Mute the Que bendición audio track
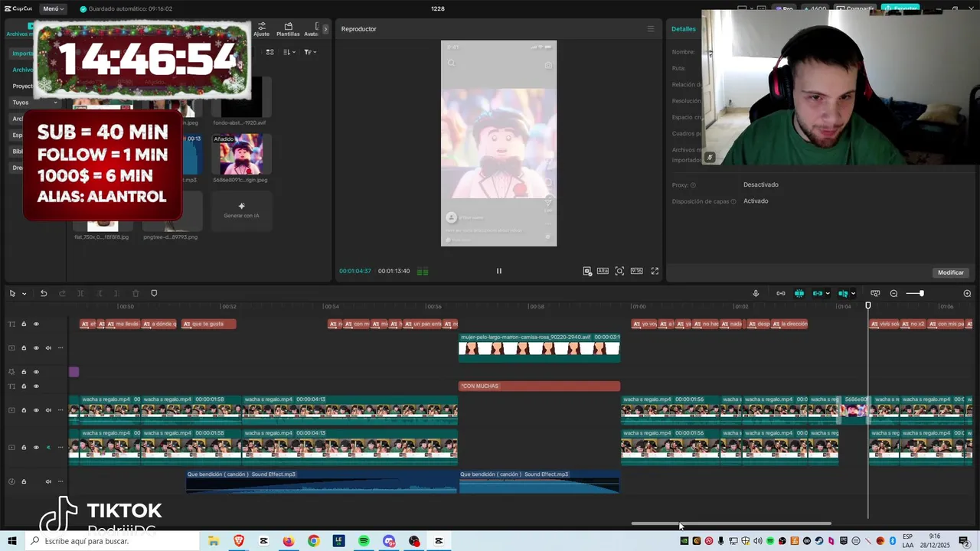 pyautogui.click(x=48, y=481)
